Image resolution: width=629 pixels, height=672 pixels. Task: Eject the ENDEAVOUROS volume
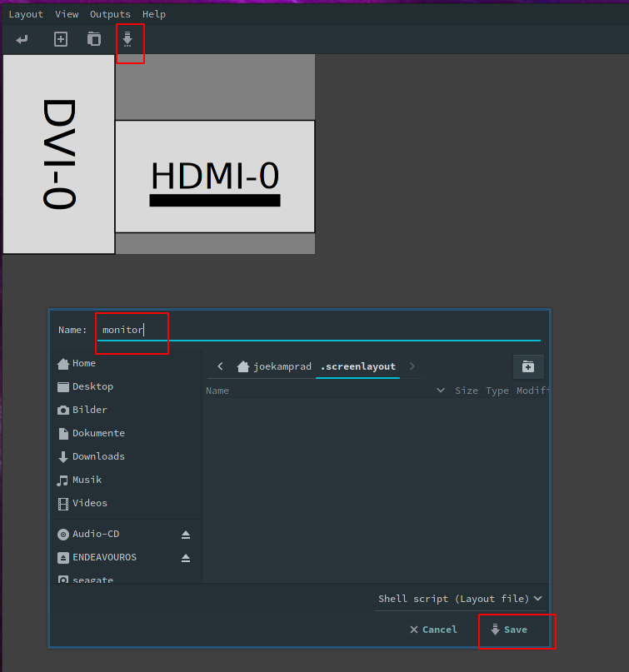(x=186, y=557)
